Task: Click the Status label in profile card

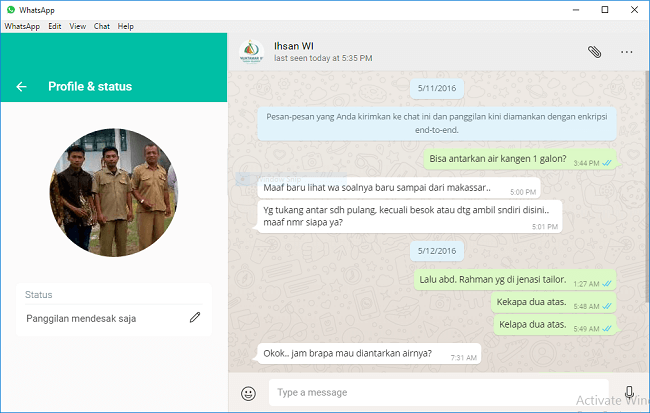Action: 39,295
